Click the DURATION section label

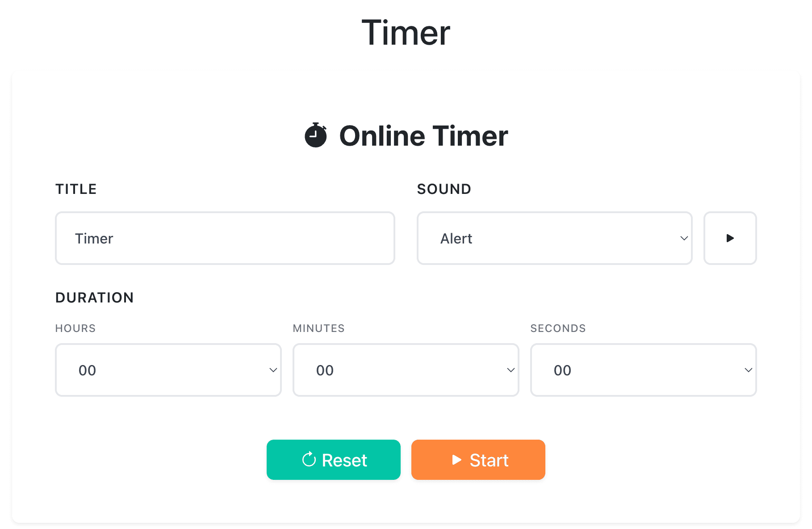pyautogui.click(x=94, y=298)
